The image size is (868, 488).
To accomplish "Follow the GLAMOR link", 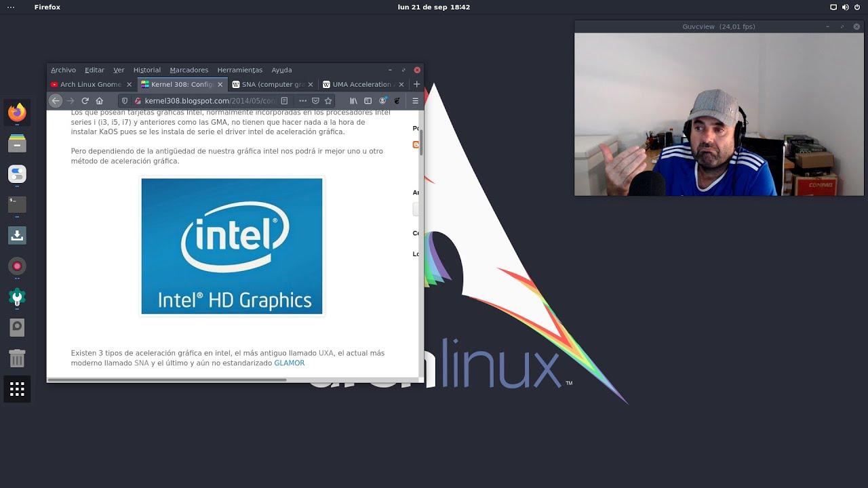I will coord(289,363).
